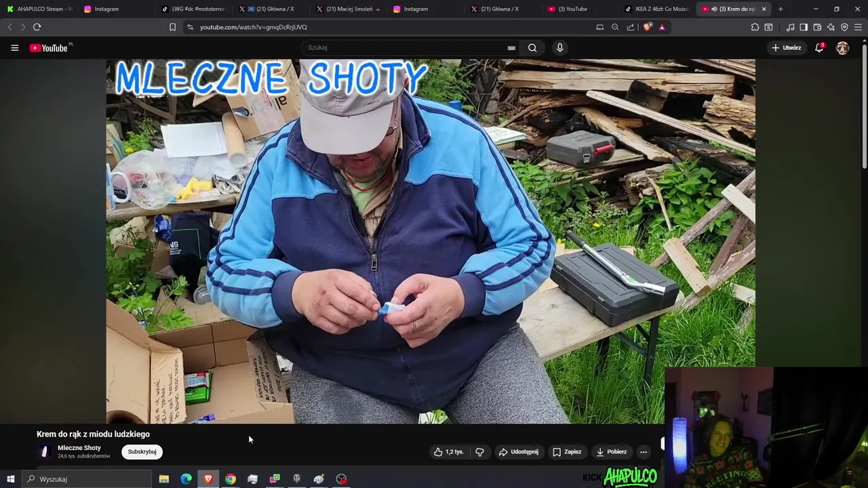Like the video with the thumbs-up button
The image size is (868, 488).
point(448,452)
